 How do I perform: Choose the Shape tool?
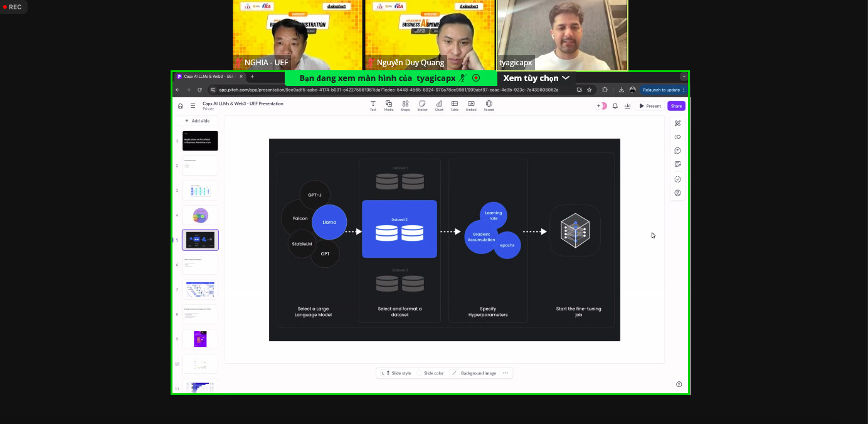click(405, 105)
